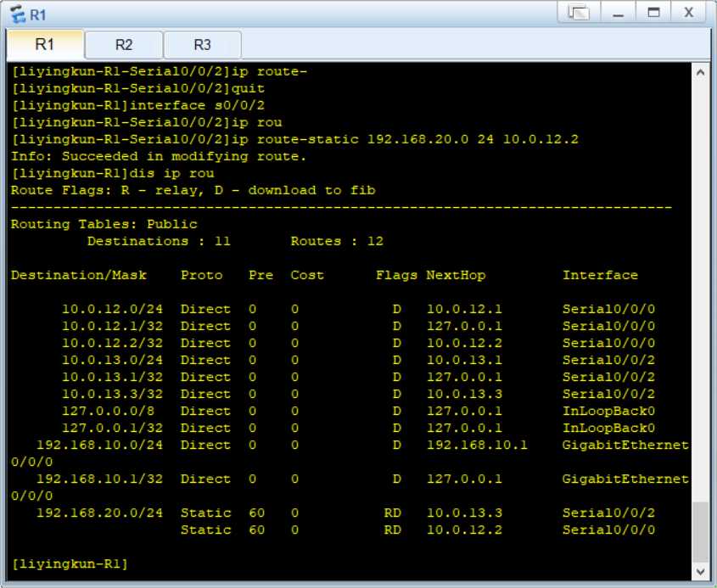
Task: Click the 'Flags' column header
Action: coord(396,275)
